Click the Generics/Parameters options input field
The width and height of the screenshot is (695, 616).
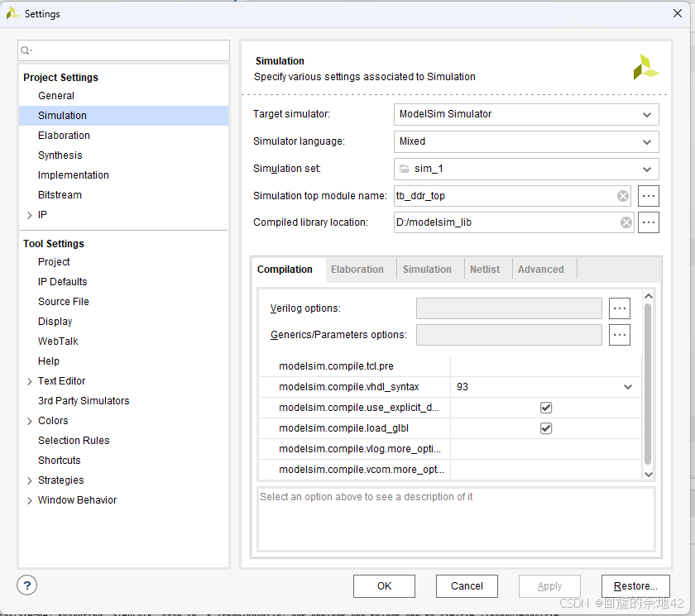509,335
